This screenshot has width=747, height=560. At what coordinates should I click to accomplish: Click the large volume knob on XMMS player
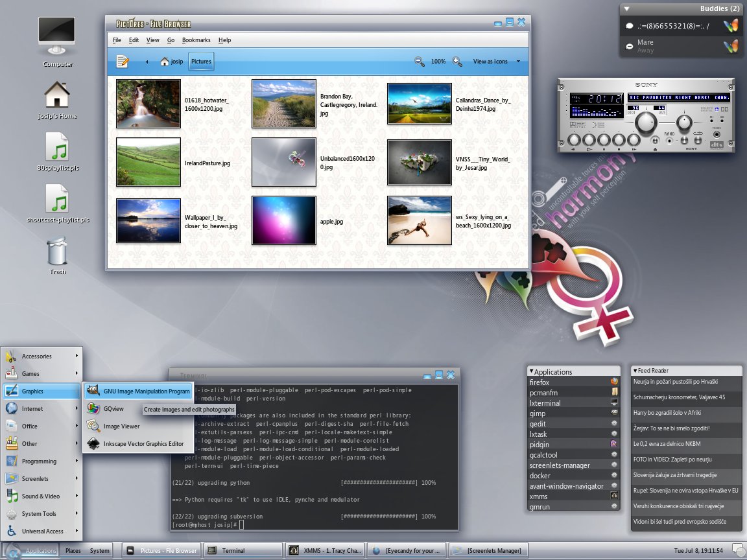[x=646, y=122]
